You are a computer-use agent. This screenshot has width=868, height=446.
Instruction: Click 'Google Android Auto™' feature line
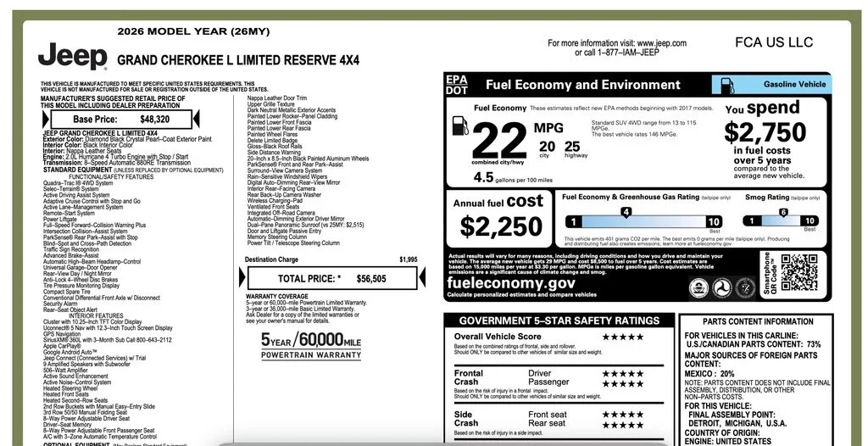[70, 353]
